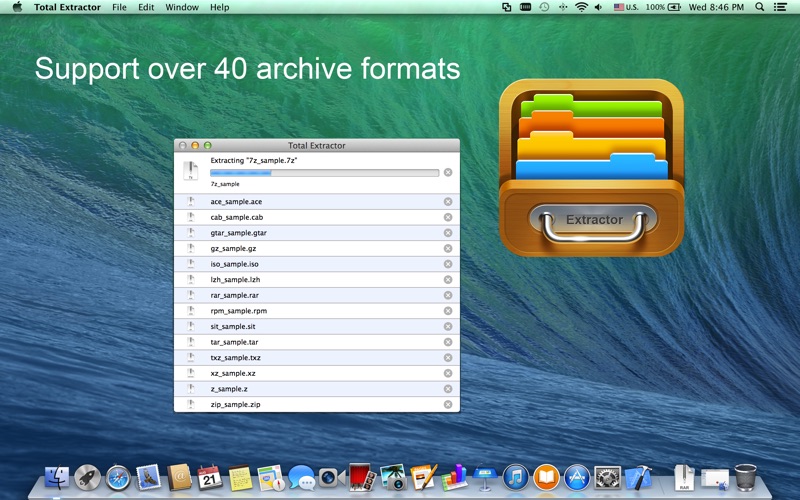Open Xcode hammer icon in Dock
Screen dimensions: 800x500
click(638, 478)
